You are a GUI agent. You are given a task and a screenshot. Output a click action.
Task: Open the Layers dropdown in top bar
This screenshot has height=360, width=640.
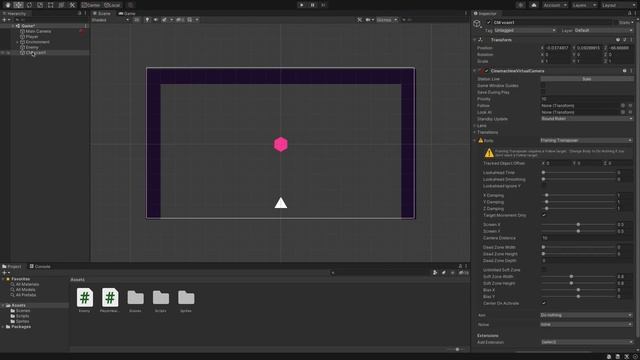584,5
